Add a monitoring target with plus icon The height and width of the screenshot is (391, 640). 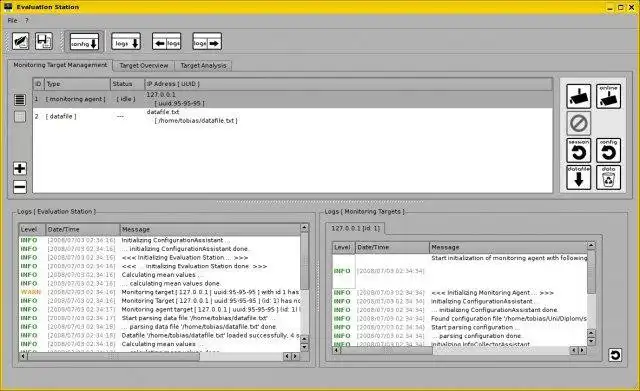tap(20, 169)
